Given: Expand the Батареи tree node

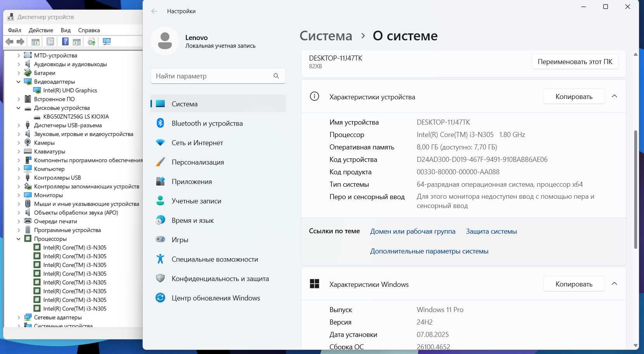Looking at the screenshot, I should click(19, 73).
